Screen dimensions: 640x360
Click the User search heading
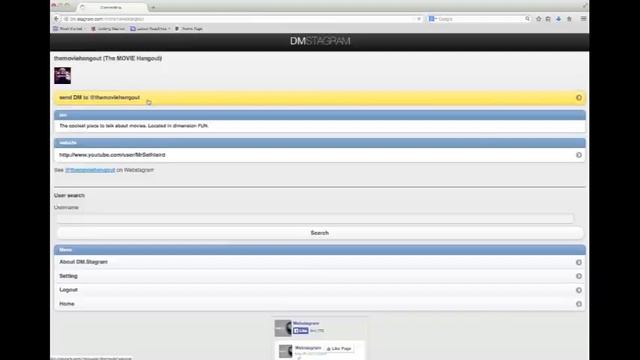[x=69, y=196]
